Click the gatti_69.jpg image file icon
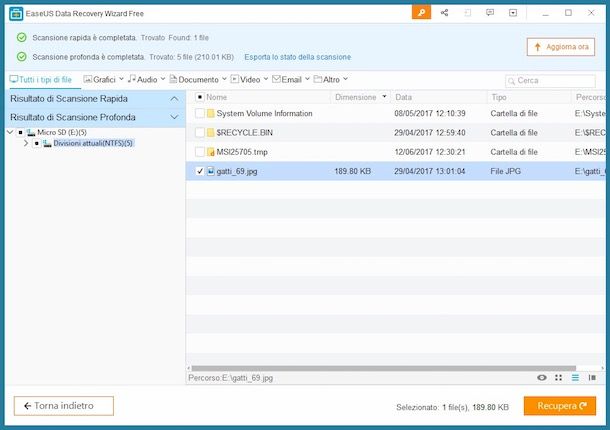The height and width of the screenshot is (430, 610). [x=210, y=171]
